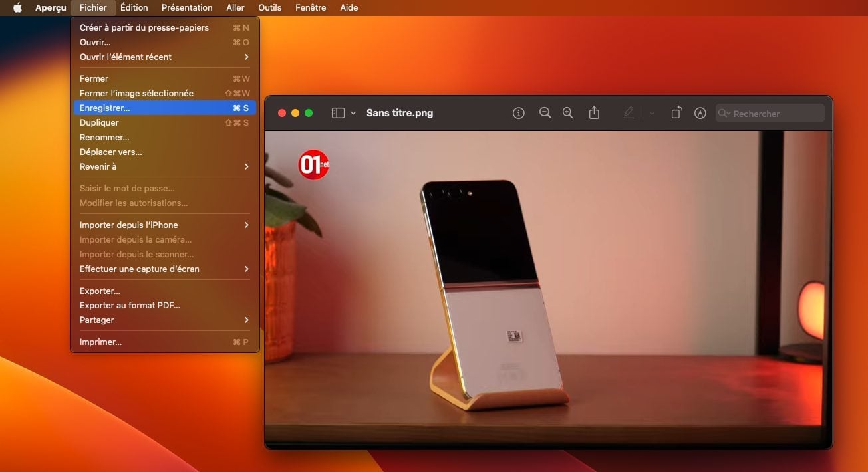Show image info inspector
Viewport: 868px width, 472px height.
pos(519,113)
